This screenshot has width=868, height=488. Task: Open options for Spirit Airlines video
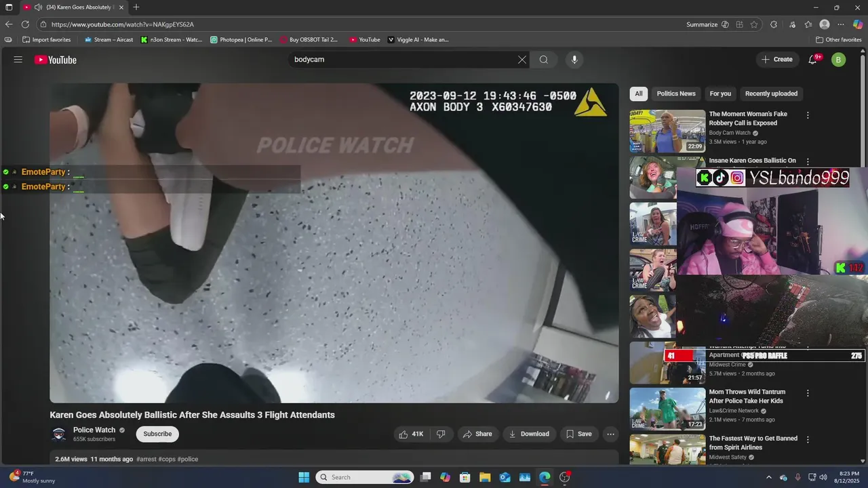(x=808, y=440)
